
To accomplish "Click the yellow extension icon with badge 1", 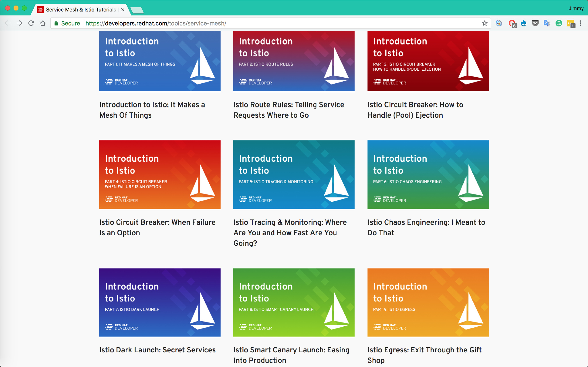I will [x=570, y=24].
